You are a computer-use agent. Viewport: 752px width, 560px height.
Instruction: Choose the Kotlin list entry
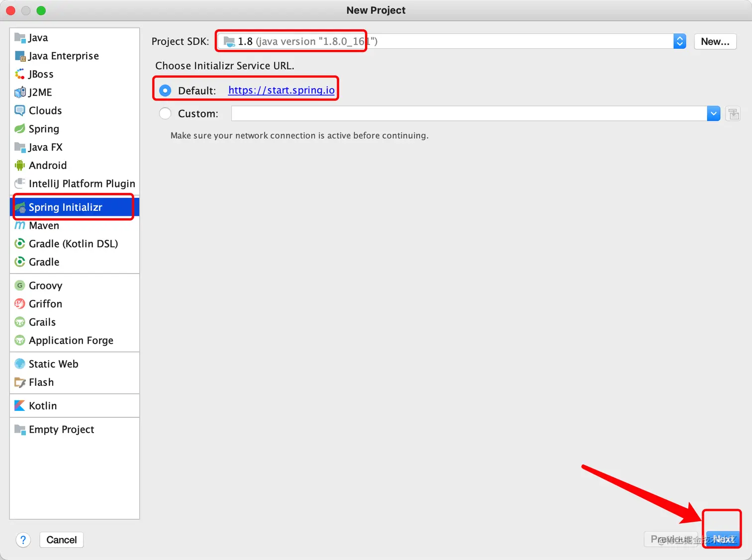[x=75, y=406]
